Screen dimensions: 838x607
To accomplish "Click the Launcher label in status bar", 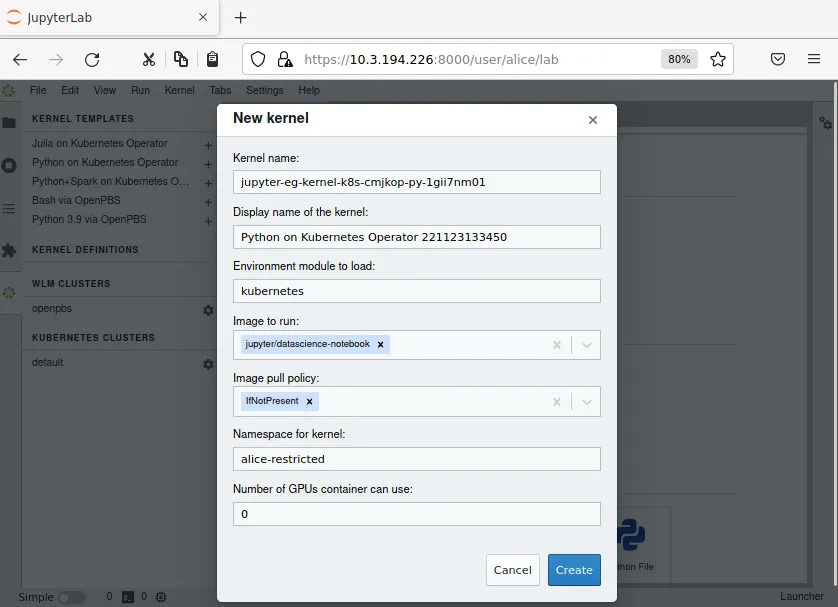I will [x=802, y=596].
